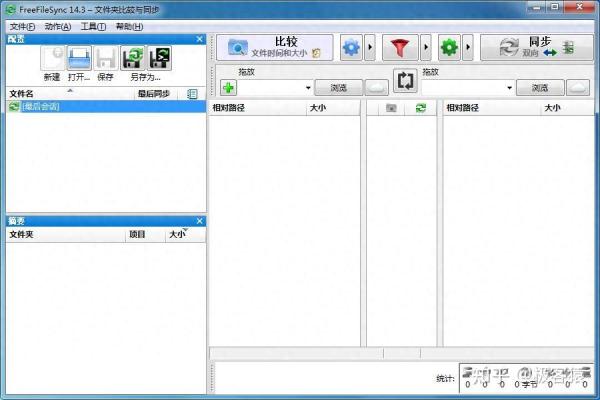Maximize the FreeFileSync window

pyautogui.click(x=556, y=7)
